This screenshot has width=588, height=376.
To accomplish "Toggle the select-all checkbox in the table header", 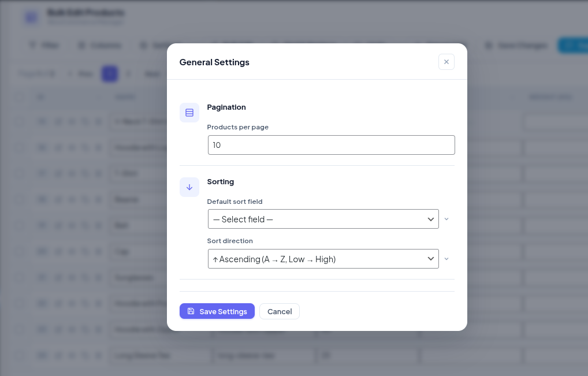I will pyautogui.click(x=19, y=97).
